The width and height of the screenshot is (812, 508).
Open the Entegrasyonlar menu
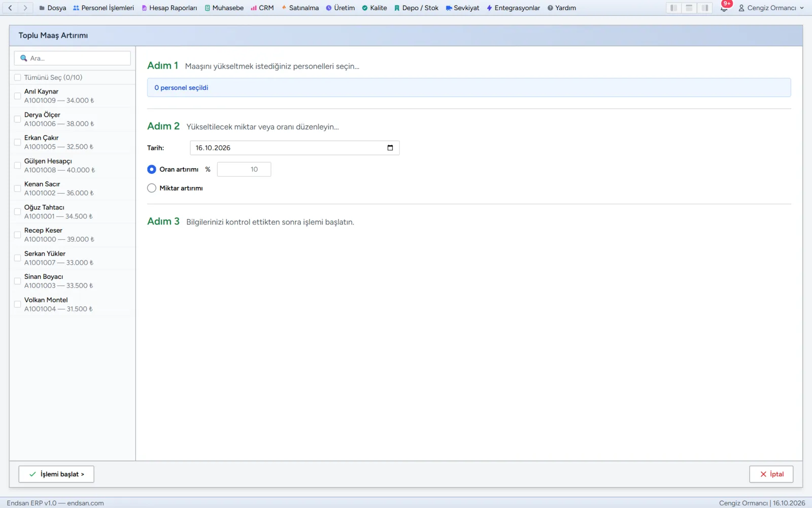point(514,8)
